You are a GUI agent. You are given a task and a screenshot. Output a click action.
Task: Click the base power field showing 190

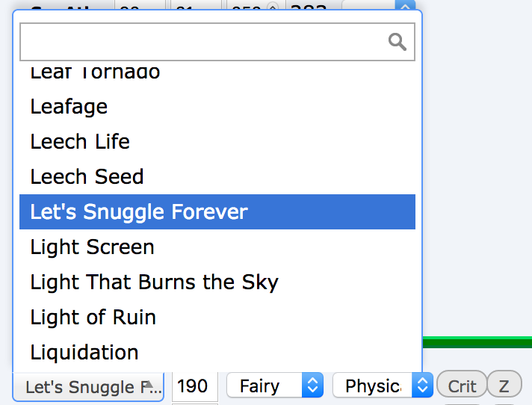[x=195, y=386]
